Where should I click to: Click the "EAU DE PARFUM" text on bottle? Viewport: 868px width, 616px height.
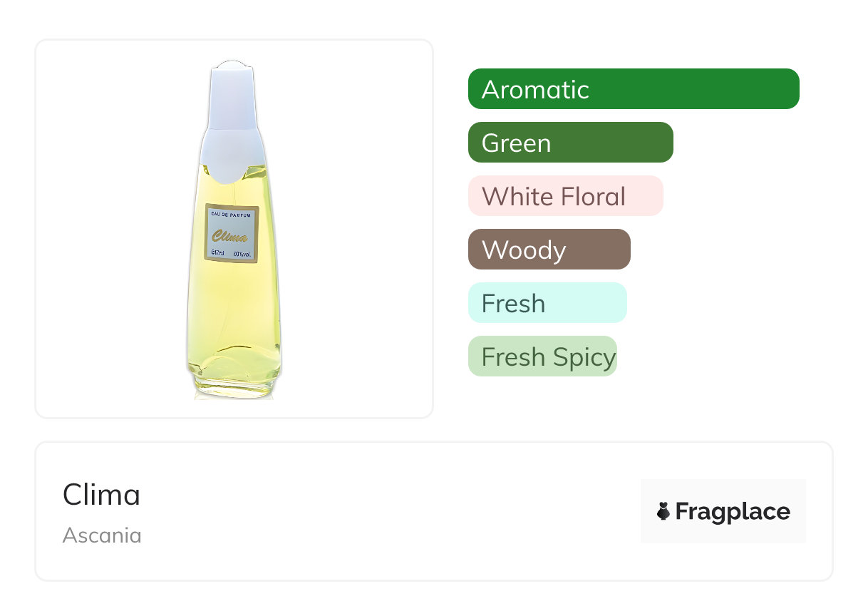pyautogui.click(x=232, y=212)
